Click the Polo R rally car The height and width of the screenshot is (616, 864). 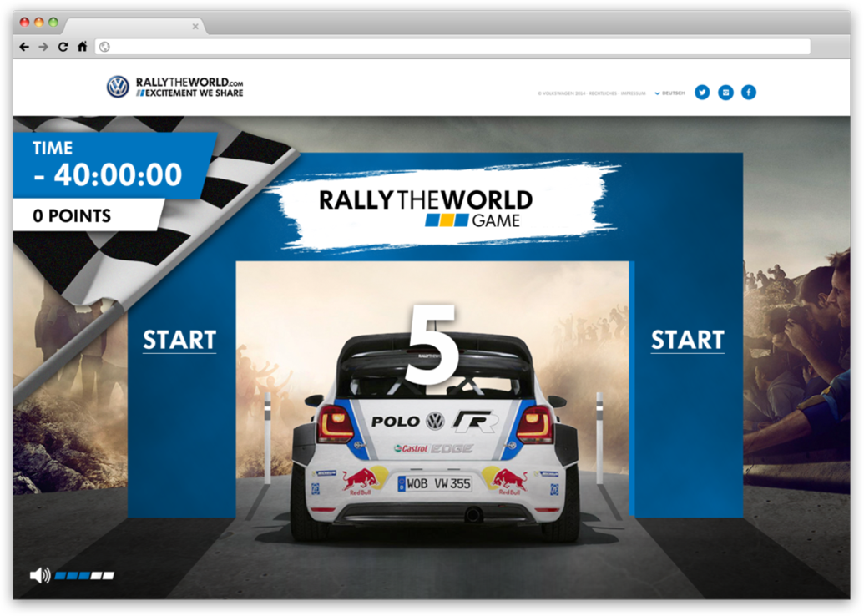(433, 451)
